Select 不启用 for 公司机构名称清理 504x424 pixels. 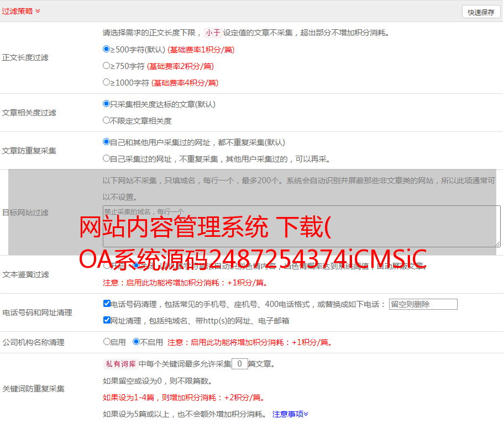pyautogui.click(x=136, y=342)
